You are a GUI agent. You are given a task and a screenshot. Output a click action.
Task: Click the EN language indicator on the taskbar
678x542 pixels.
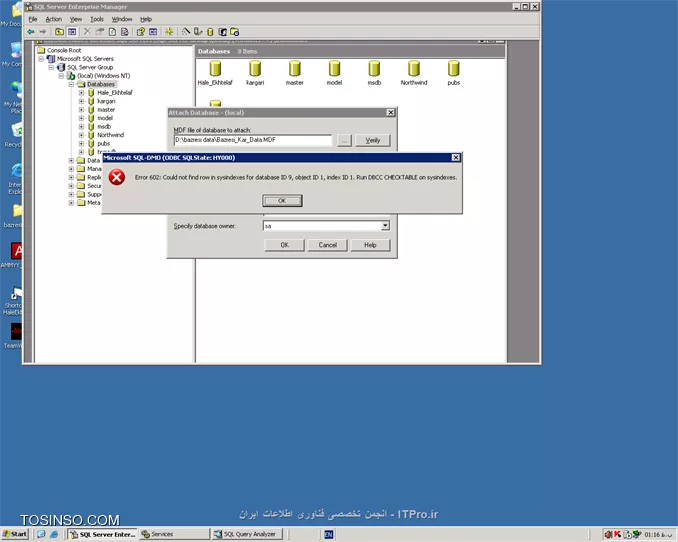point(329,534)
